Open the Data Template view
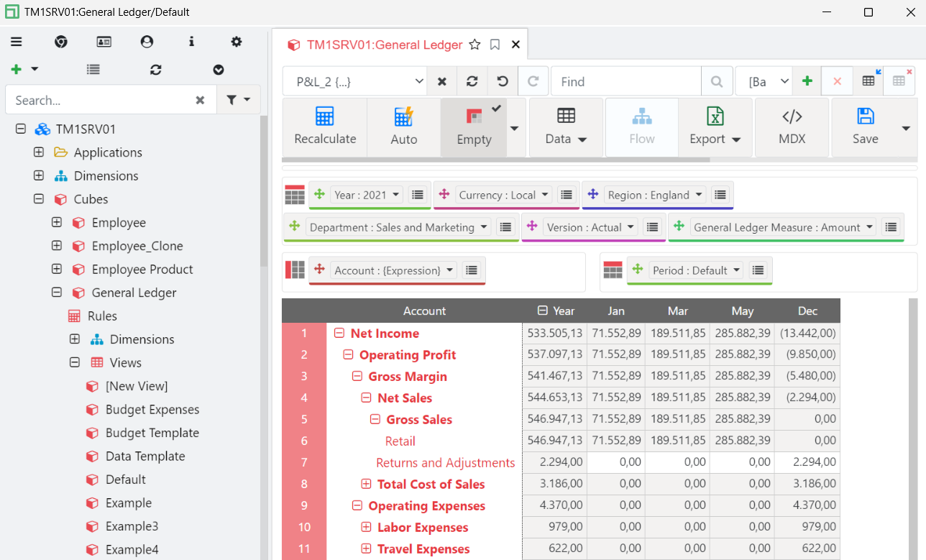 click(145, 456)
